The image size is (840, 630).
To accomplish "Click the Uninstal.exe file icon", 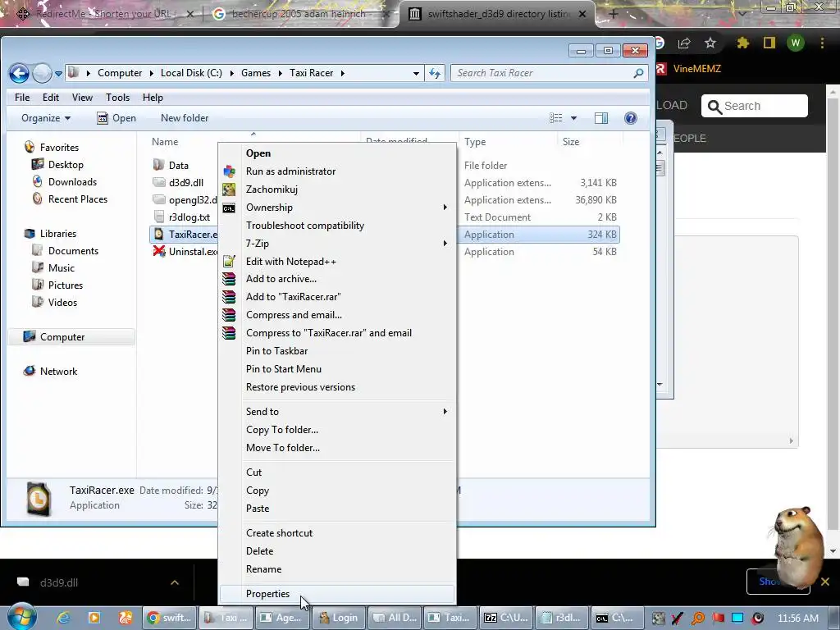I will point(159,251).
